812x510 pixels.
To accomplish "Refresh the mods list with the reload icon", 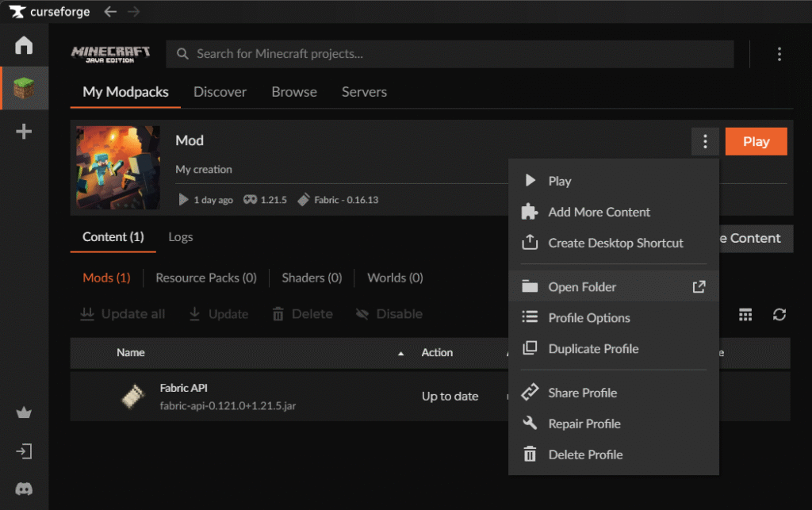I will coord(779,314).
